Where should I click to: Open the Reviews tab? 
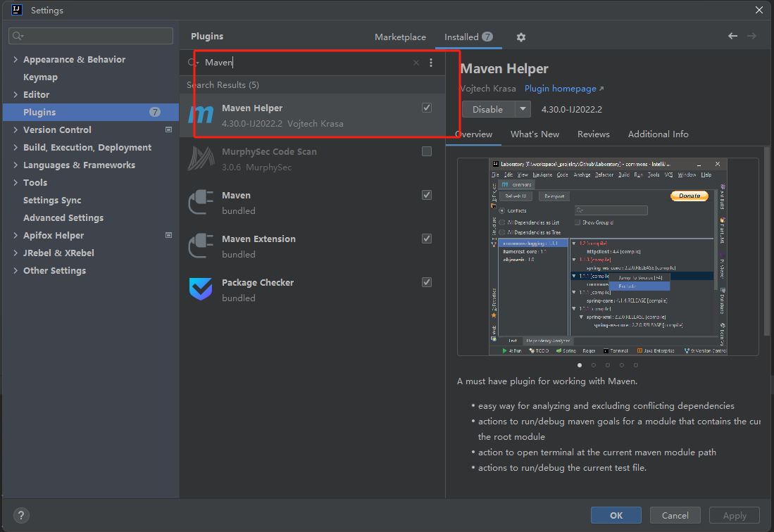coord(593,134)
